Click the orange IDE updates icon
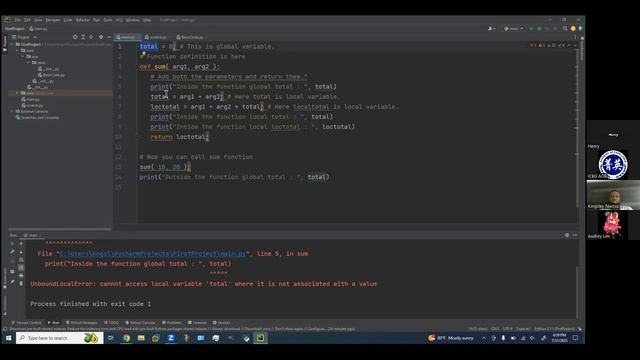The height and width of the screenshot is (360, 640). tap(573, 29)
